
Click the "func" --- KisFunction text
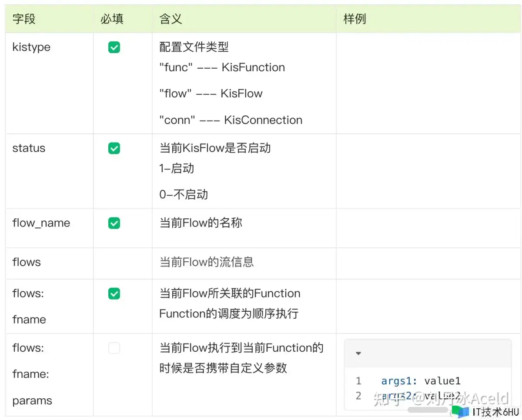click(x=222, y=67)
